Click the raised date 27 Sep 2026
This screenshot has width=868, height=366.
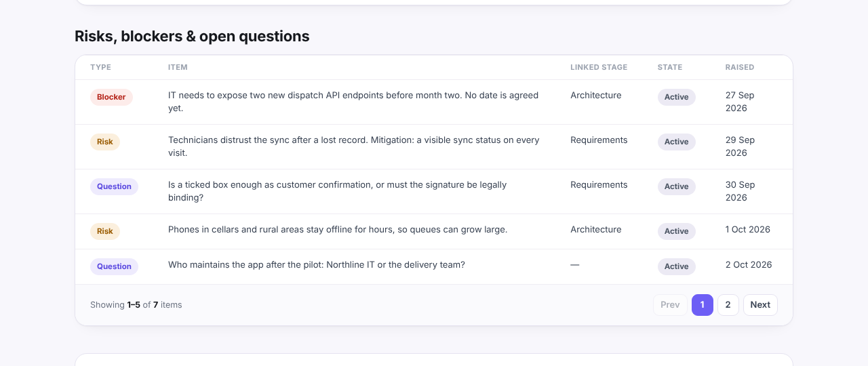tap(740, 102)
